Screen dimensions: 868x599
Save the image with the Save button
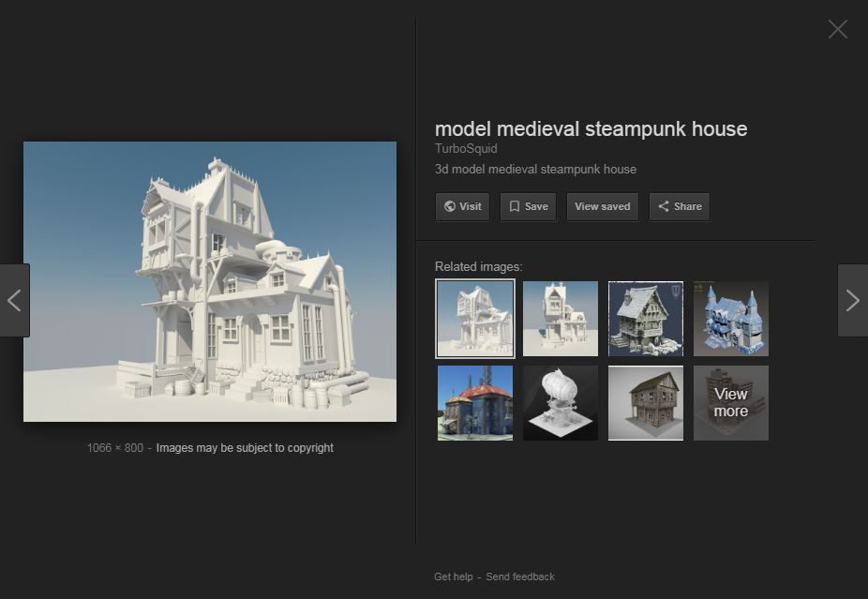coord(528,206)
